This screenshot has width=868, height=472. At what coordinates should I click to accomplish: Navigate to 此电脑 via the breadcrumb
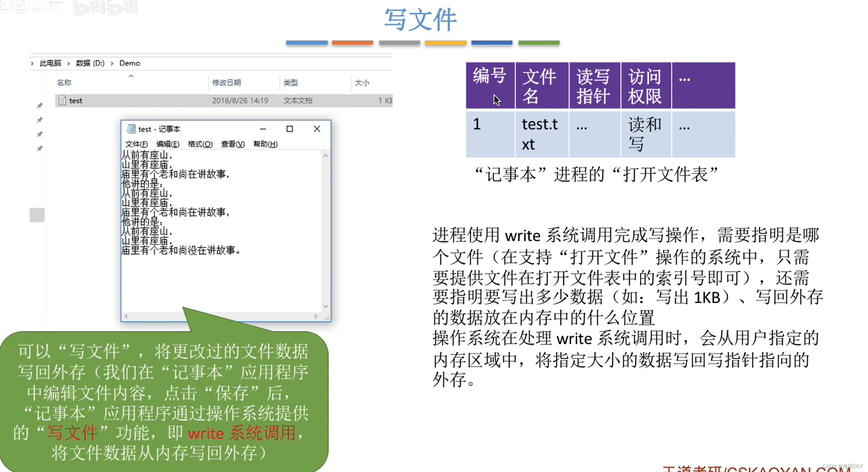[x=50, y=63]
